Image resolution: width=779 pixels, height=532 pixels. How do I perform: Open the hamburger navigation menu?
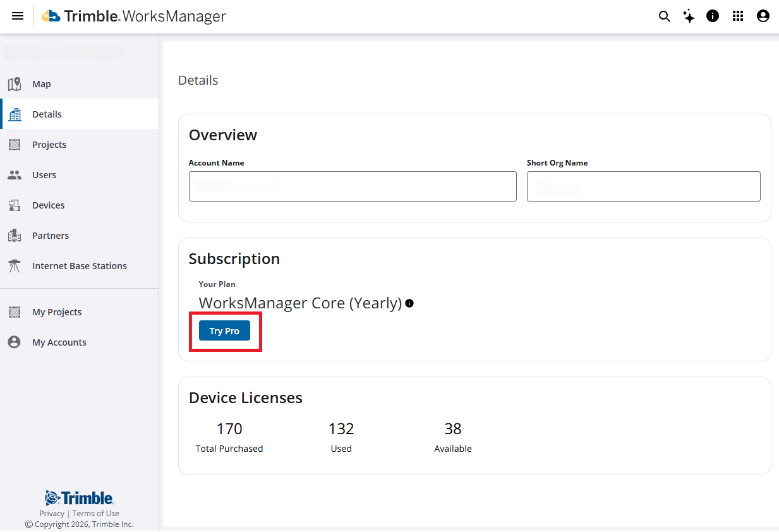tap(18, 16)
